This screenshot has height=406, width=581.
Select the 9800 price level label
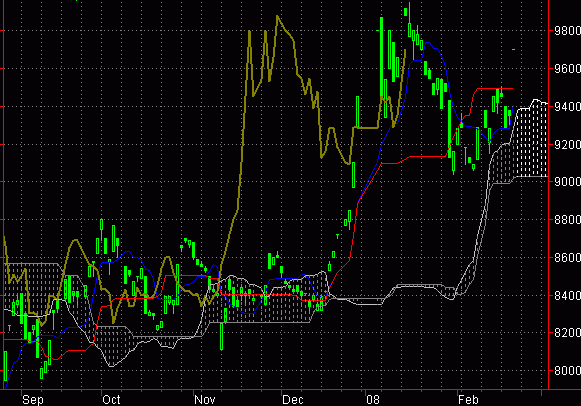point(567,30)
